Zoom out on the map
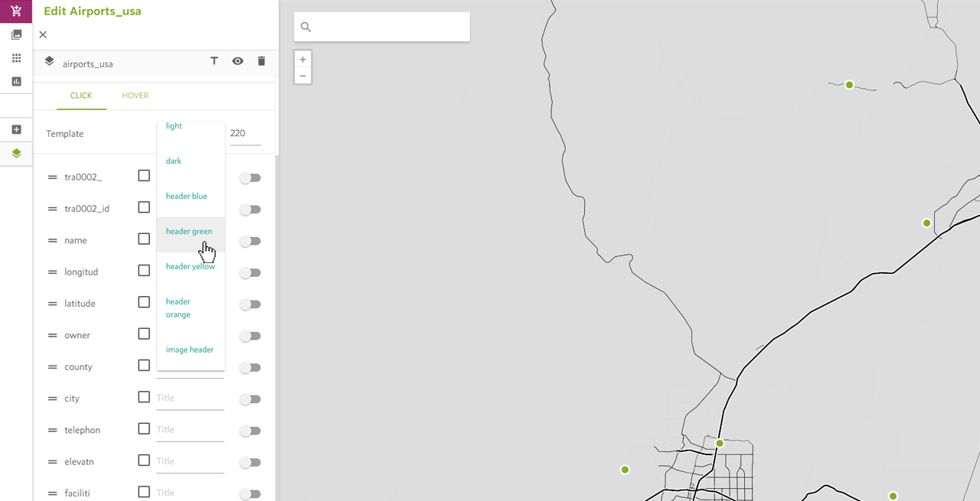 tap(303, 76)
